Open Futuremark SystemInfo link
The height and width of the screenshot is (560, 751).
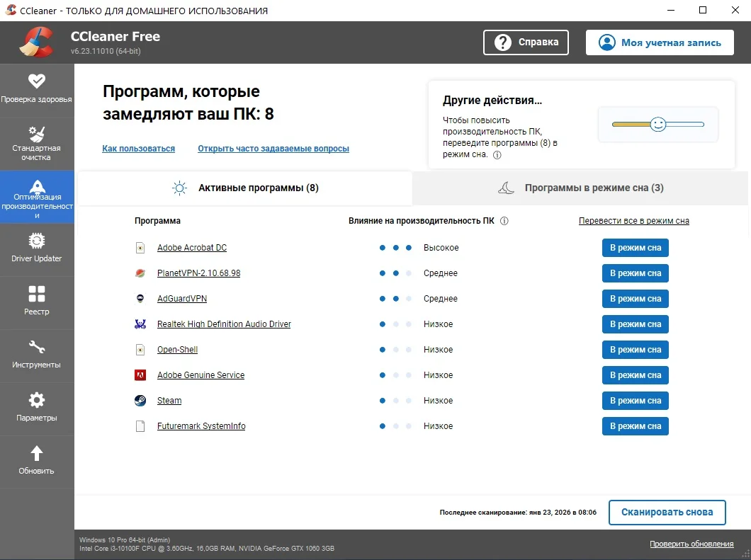click(201, 426)
